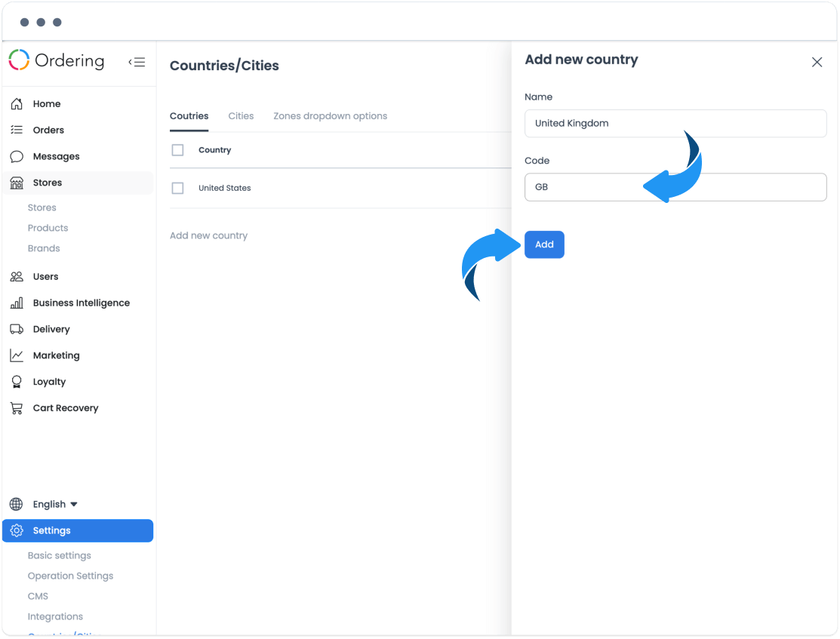
Task: Click the Home house icon
Action: point(17,103)
